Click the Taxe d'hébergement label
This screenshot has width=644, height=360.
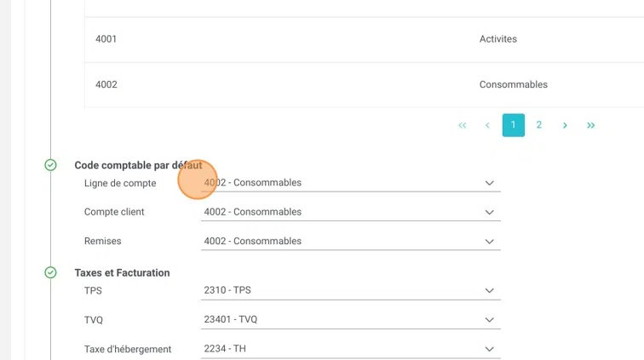(x=128, y=349)
